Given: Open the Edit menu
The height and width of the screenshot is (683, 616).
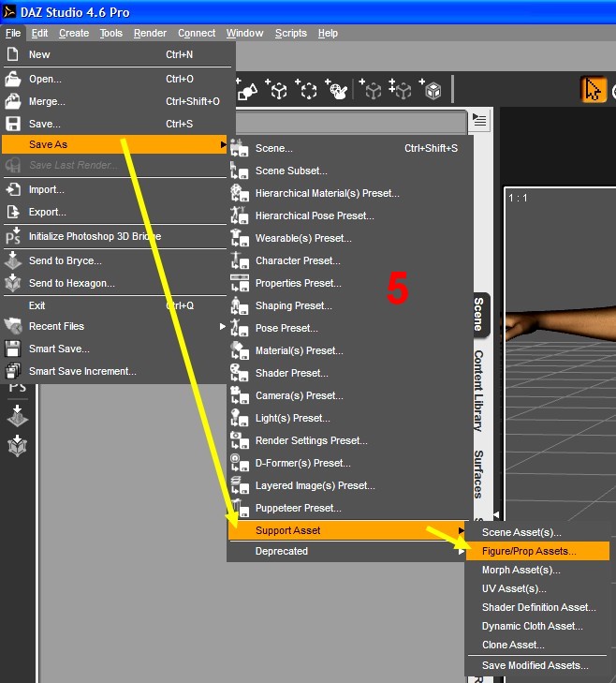Looking at the screenshot, I should [39, 33].
